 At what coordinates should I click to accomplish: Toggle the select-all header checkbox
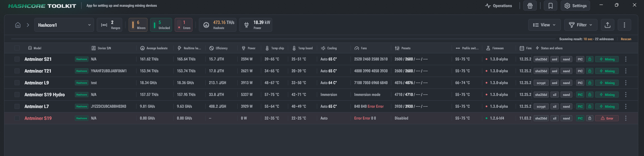point(17,48)
